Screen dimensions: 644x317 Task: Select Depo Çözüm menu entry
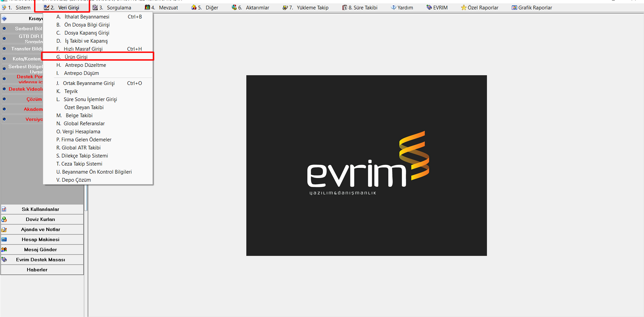98,180
